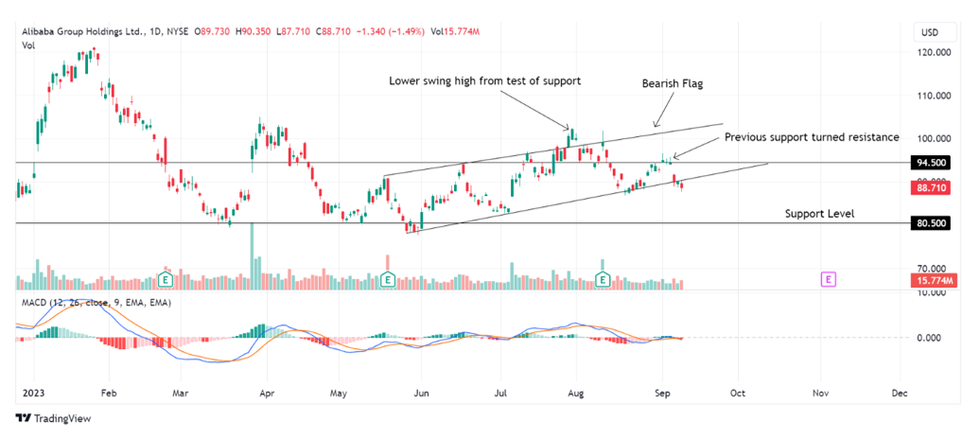The height and width of the screenshot is (438, 980).
Task: Select the 80.500 support line price label
Action: (x=931, y=223)
